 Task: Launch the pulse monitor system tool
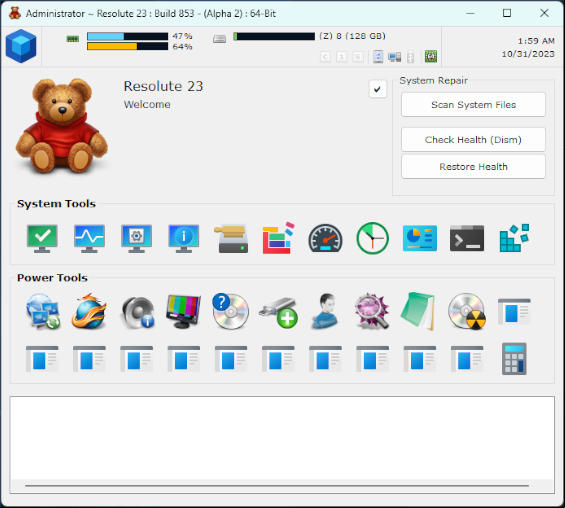89,239
